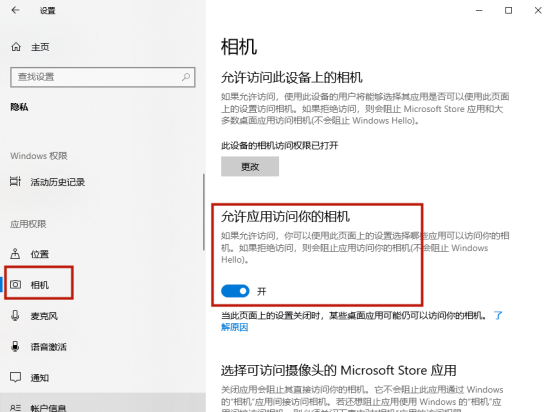Open 活动历史记录 via its icon
The image size is (553, 412).
click(15, 182)
